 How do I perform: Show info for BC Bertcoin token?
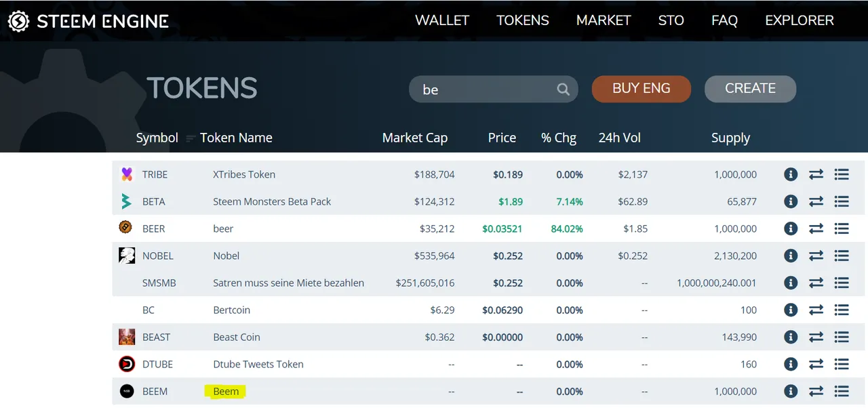[x=790, y=310]
